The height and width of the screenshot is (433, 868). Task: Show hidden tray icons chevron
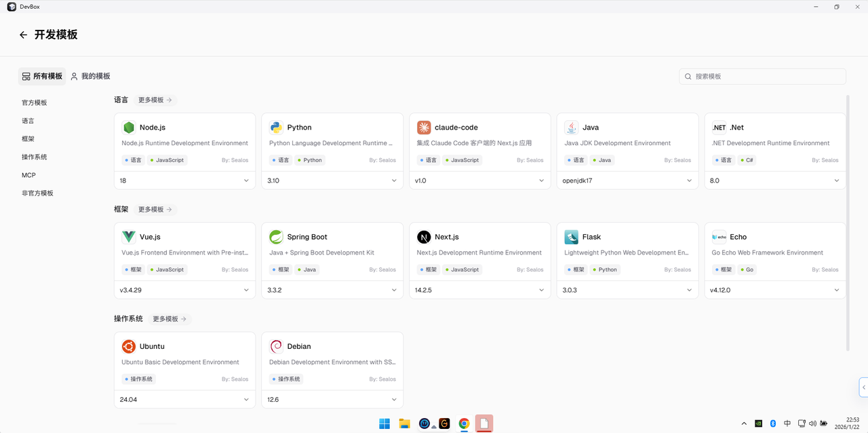744,423
